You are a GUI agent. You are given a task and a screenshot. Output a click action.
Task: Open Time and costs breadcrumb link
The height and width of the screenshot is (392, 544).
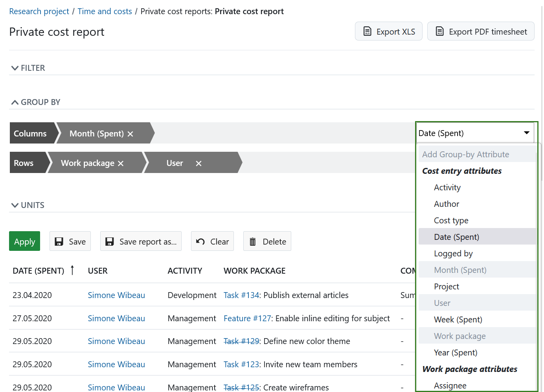click(105, 11)
